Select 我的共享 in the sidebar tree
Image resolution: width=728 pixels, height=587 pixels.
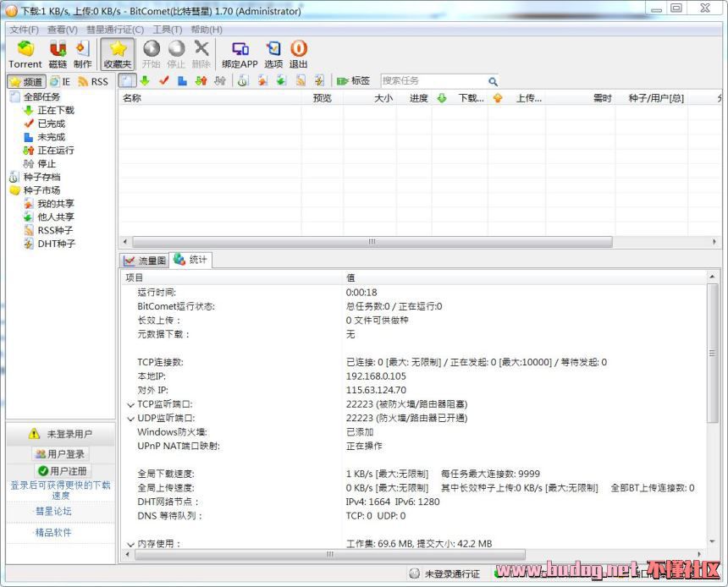click(56, 204)
